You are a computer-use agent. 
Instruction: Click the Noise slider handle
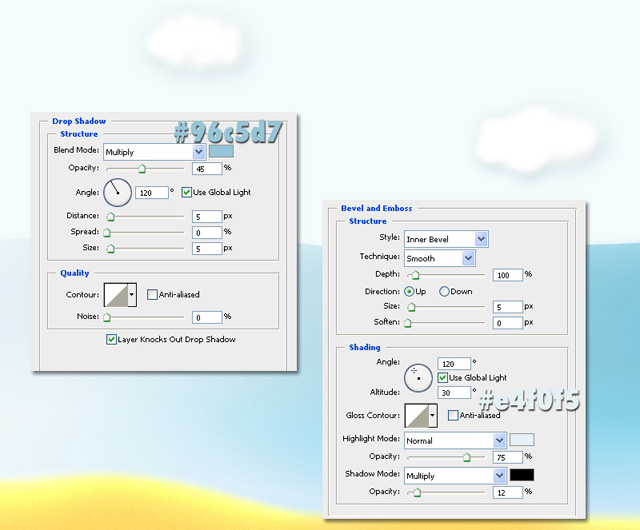[x=107, y=317]
